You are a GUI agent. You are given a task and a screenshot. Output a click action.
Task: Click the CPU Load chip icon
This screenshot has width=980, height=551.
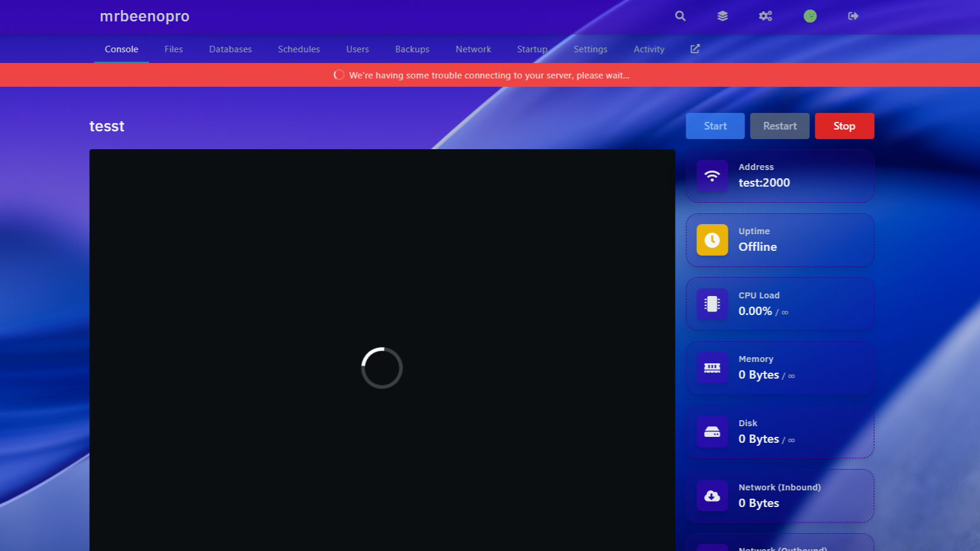[x=712, y=304]
